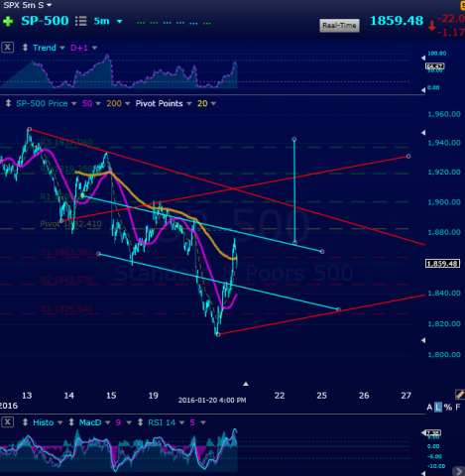The height and width of the screenshot is (476, 465).
Task: Click the move-arrows icon beside RSI 14
Action: (141, 422)
